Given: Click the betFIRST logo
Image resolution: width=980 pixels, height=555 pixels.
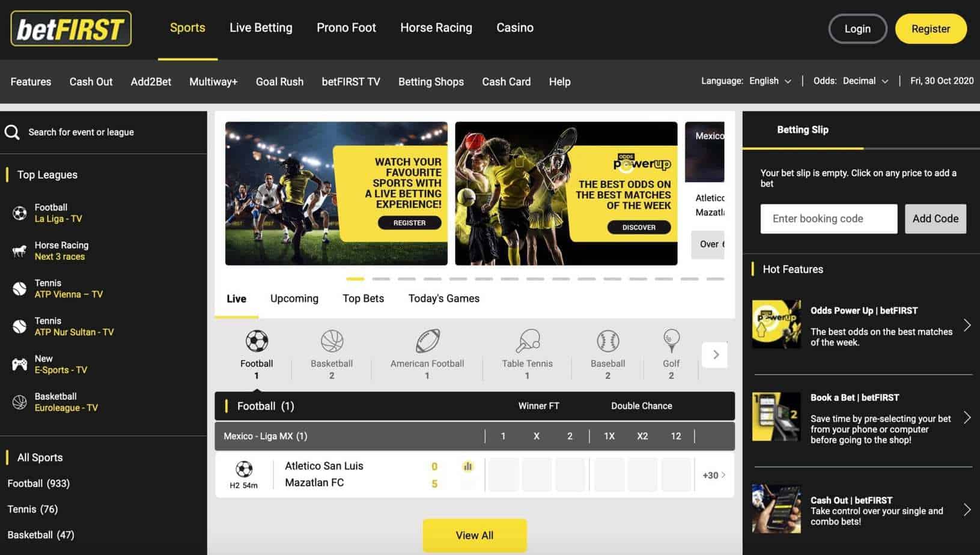Looking at the screenshot, I should tap(71, 28).
